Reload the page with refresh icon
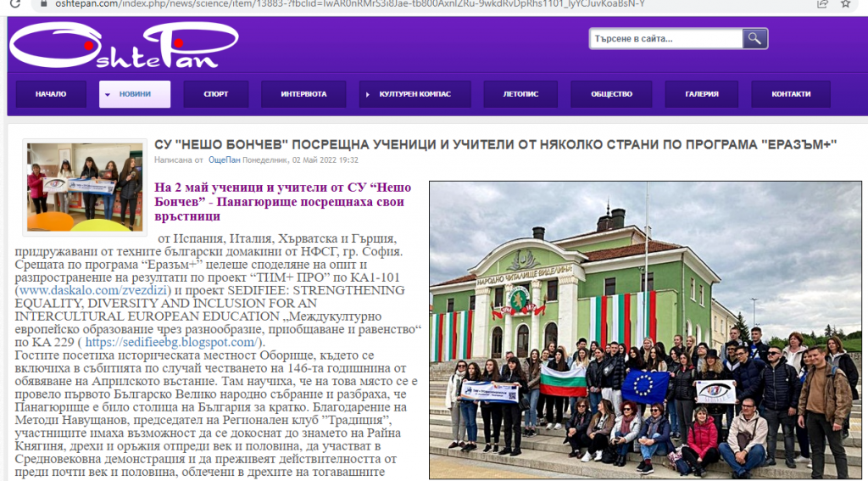868x481 pixels. click(x=15, y=4)
